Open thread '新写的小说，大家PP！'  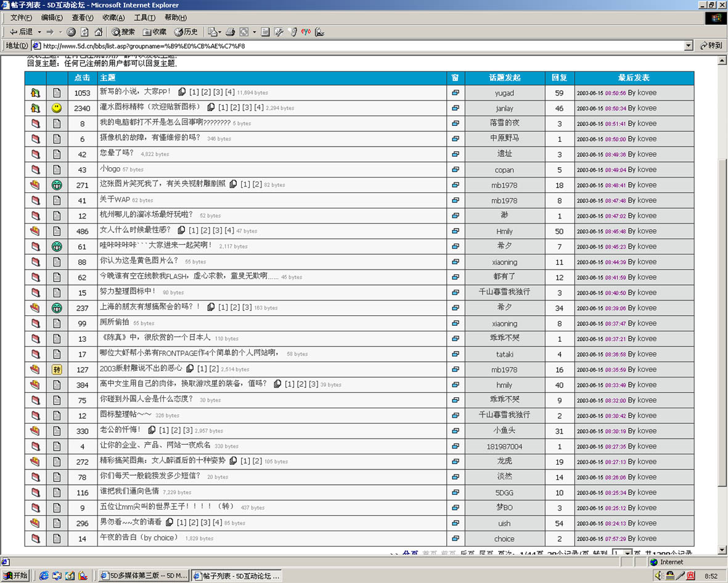tap(135, 92)
